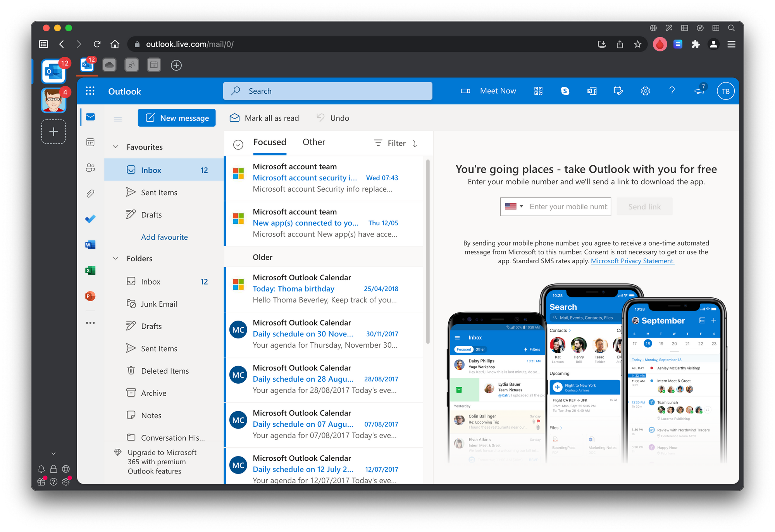Expand the Folders section chevron
The width and height of the screenshot is (775, 532).
click(115, 257)
